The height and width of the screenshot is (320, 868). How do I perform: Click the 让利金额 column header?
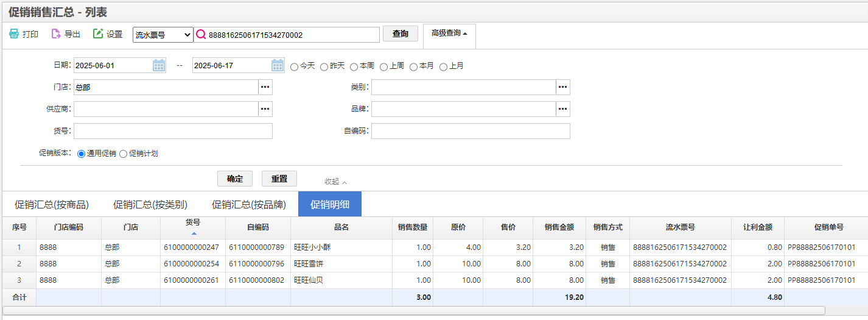[758, 227]
